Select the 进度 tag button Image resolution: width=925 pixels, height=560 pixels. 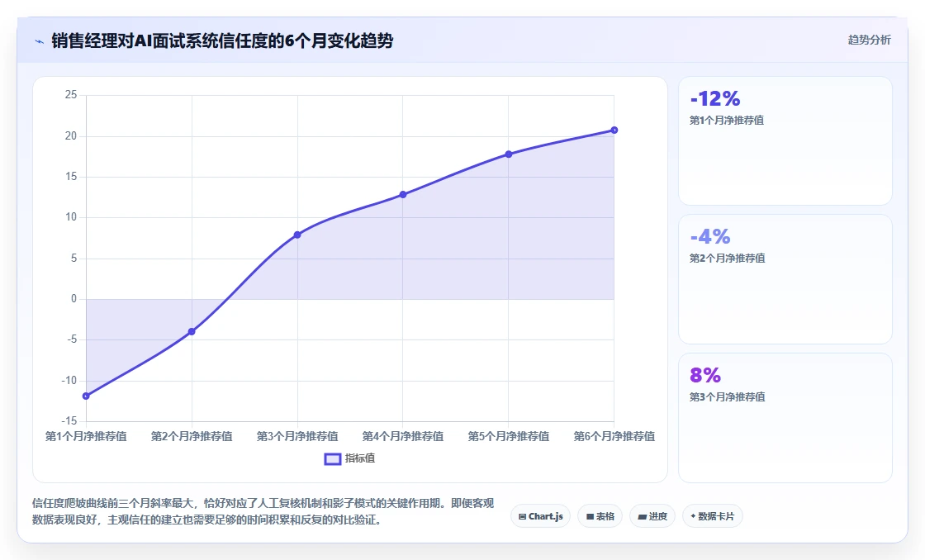[652, 516]
